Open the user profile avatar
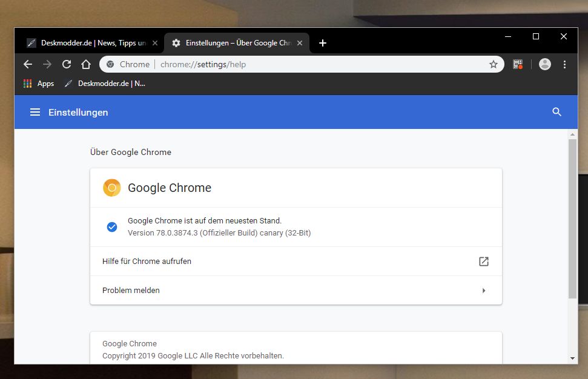Image resolution: width=588 pixels, height=379 pixels. click(545, 65)
